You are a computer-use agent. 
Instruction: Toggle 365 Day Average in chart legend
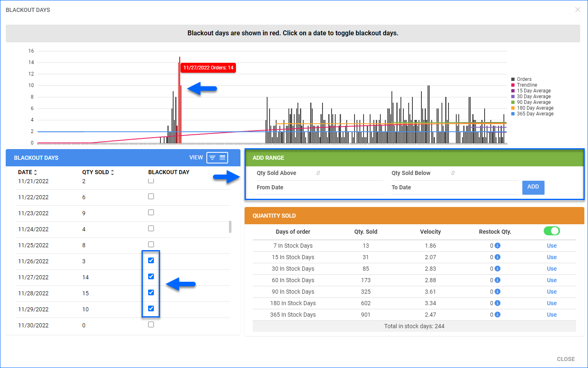coord(535,114)
